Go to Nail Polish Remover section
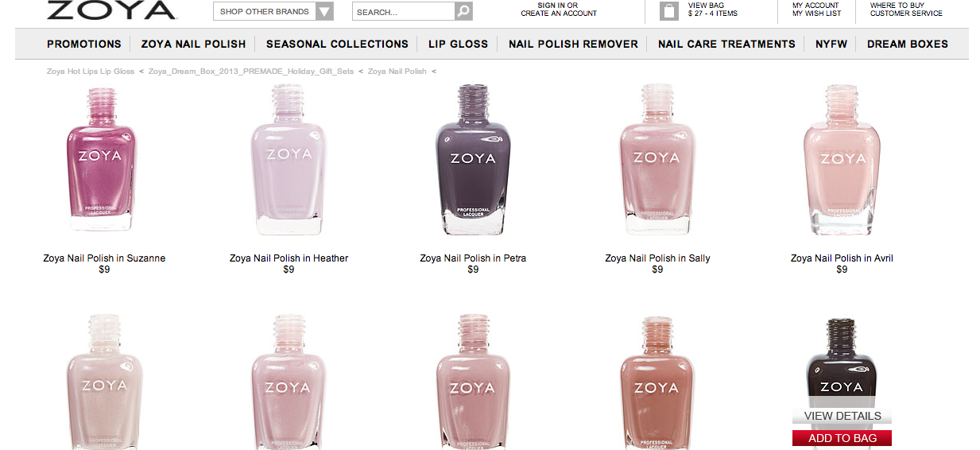Screen dimensions: 980x450 pyautogui.click(x=573, y=44)
